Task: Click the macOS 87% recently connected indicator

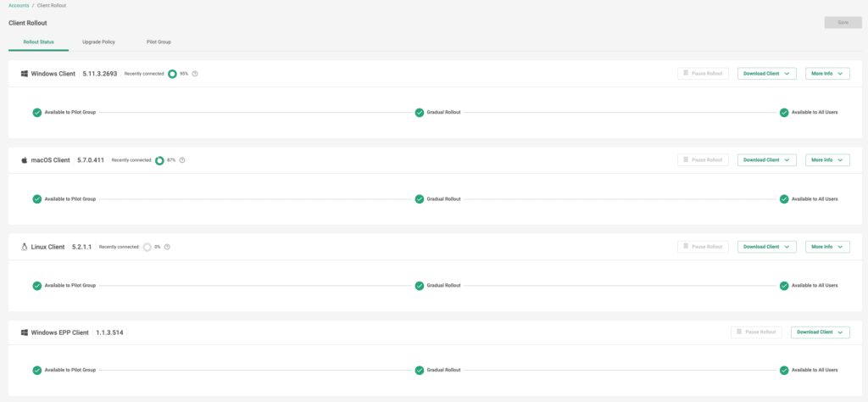Action: (x=159, y=160)
